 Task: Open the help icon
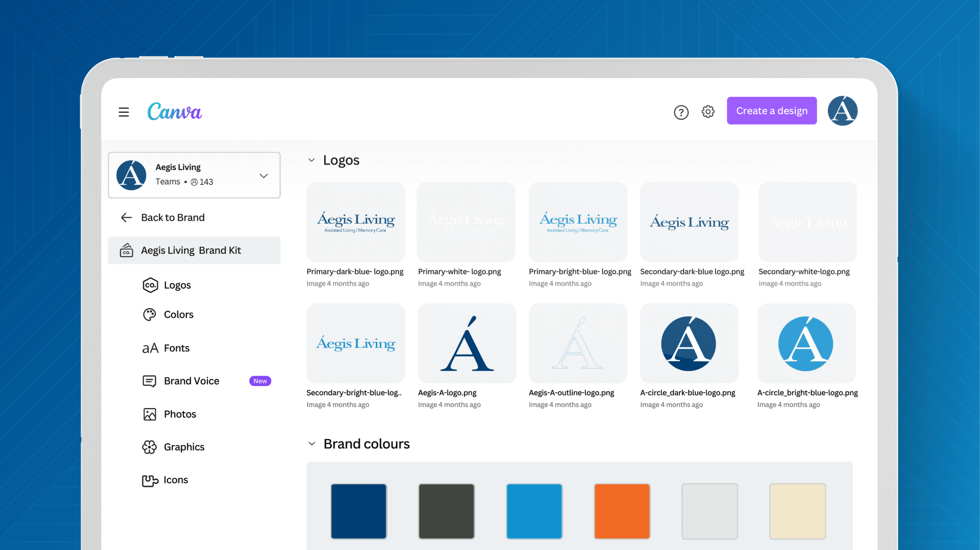(681, 112)
